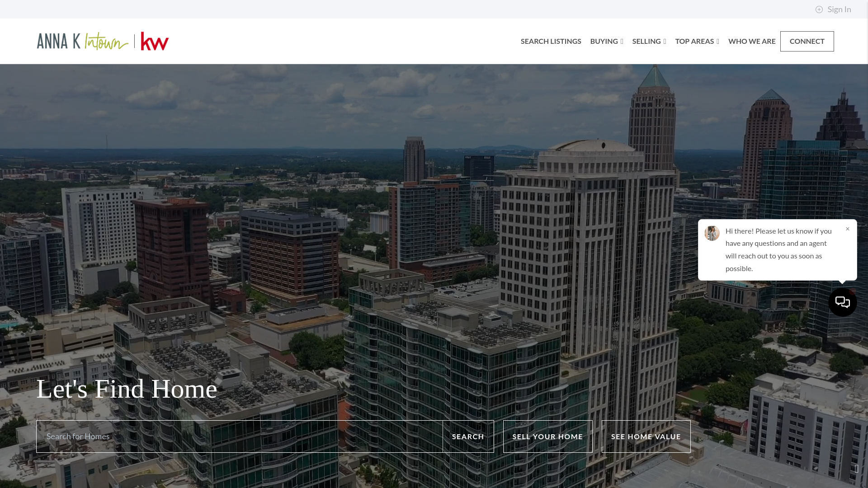Open the Selling menu

646,41
